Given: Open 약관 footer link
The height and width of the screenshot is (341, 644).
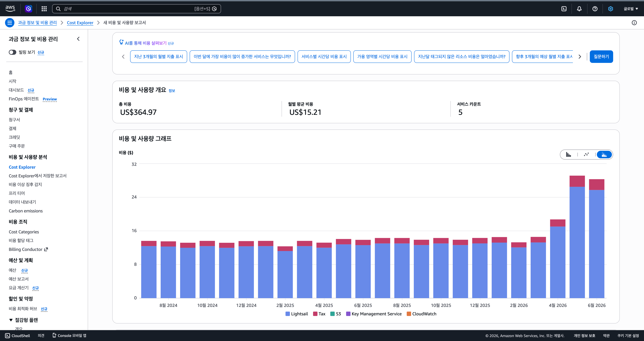Looking at the screenshot, I should coord(606,336).
